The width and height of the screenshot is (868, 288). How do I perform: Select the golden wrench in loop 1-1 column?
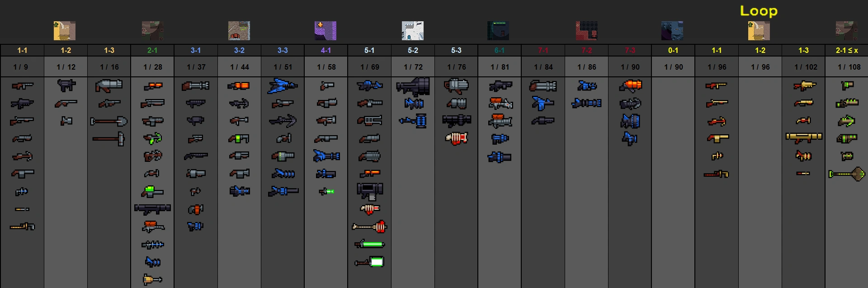tap(717, 174)
